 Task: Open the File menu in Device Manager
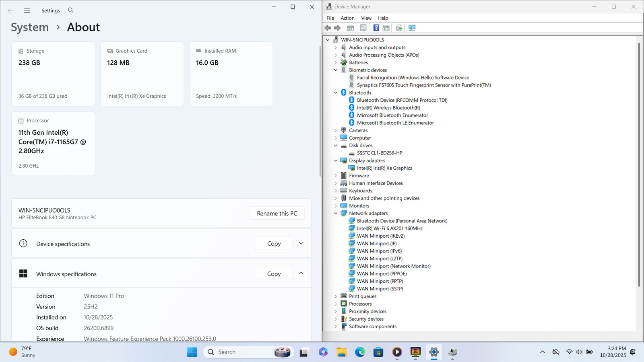[330, 18]
